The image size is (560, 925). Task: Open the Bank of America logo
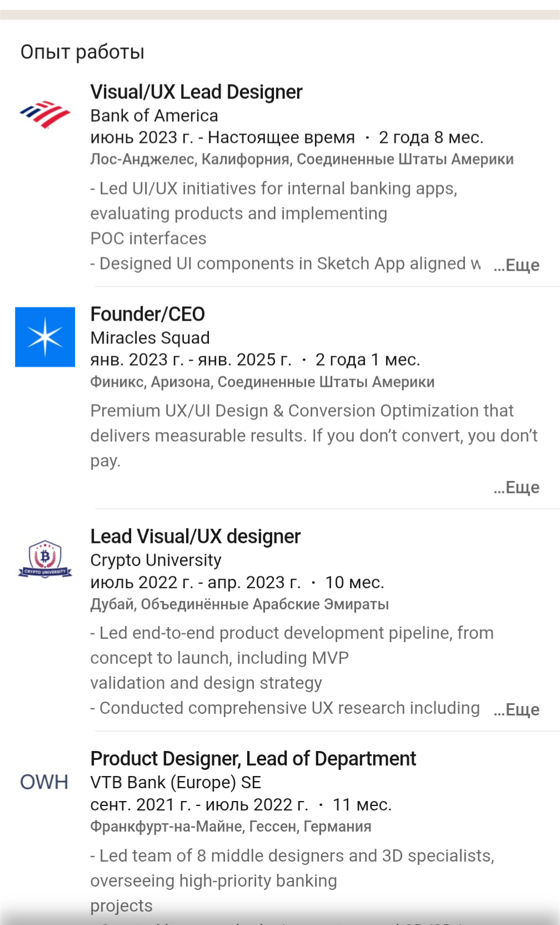point(45,115)
